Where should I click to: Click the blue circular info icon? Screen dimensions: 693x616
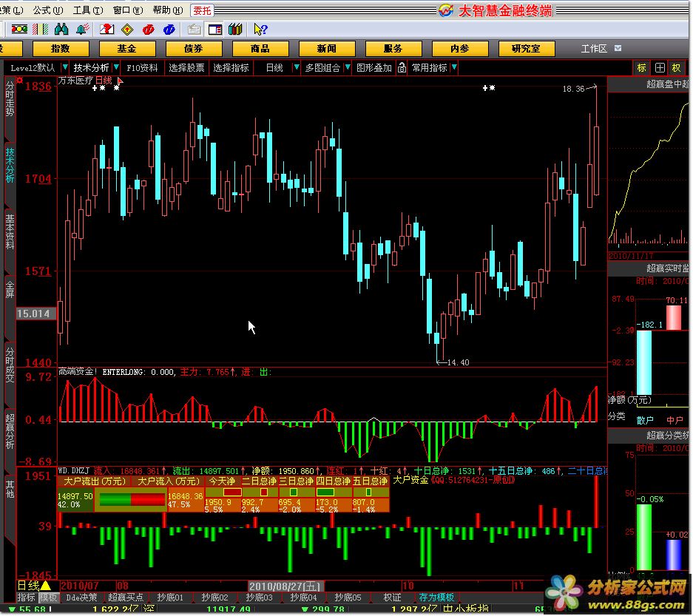click(169, 29)
